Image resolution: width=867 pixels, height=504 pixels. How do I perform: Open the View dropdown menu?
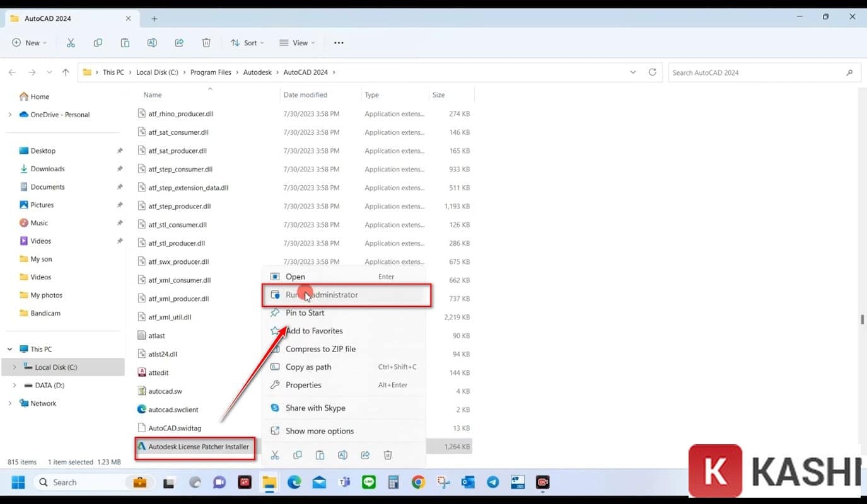point(297,42)
